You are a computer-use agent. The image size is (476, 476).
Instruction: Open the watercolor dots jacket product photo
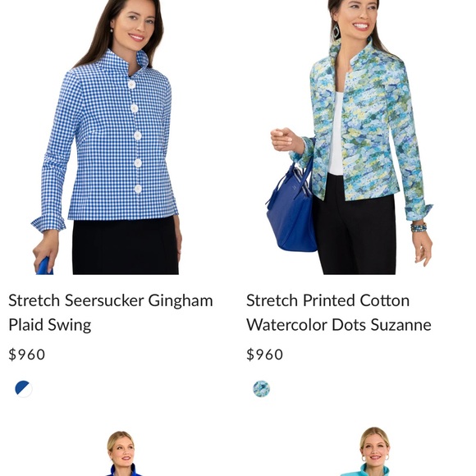point(352,137)
